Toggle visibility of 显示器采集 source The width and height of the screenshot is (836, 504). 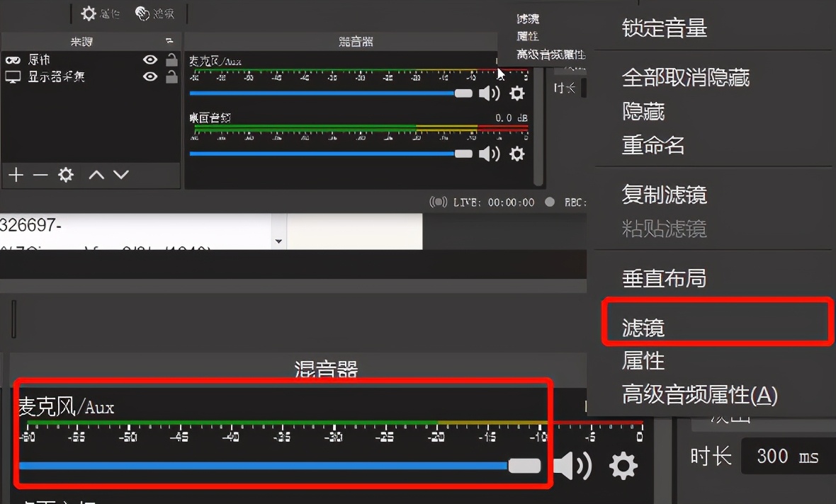(x=149, y=77)
